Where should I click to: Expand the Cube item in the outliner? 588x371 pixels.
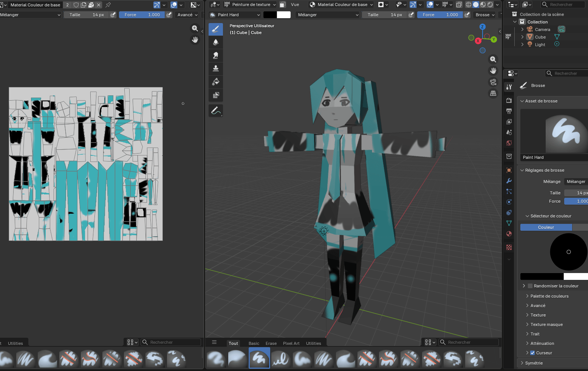pos(522,37)
